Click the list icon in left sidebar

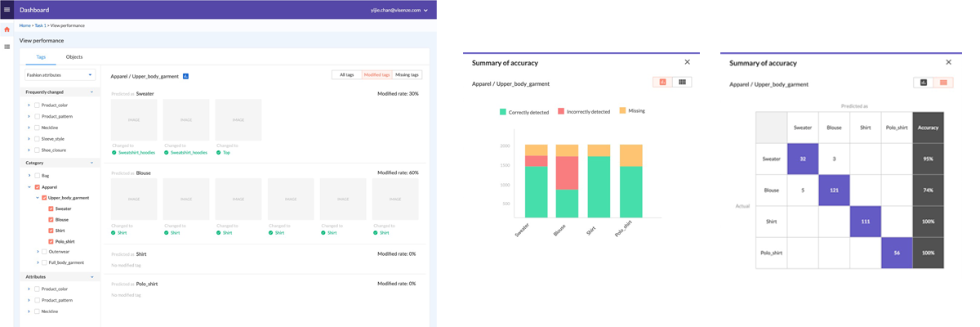pyautogui.click(x=7, y=47)
